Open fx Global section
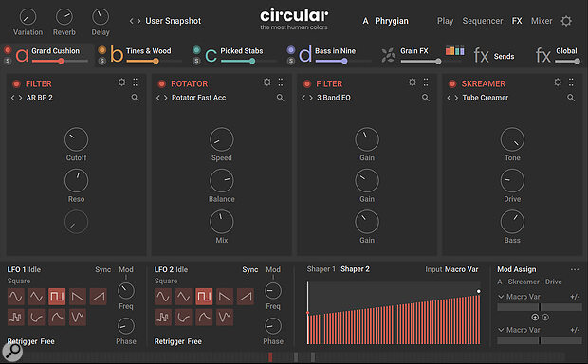This screenshot has width=588, height=364. pos(557,55)
